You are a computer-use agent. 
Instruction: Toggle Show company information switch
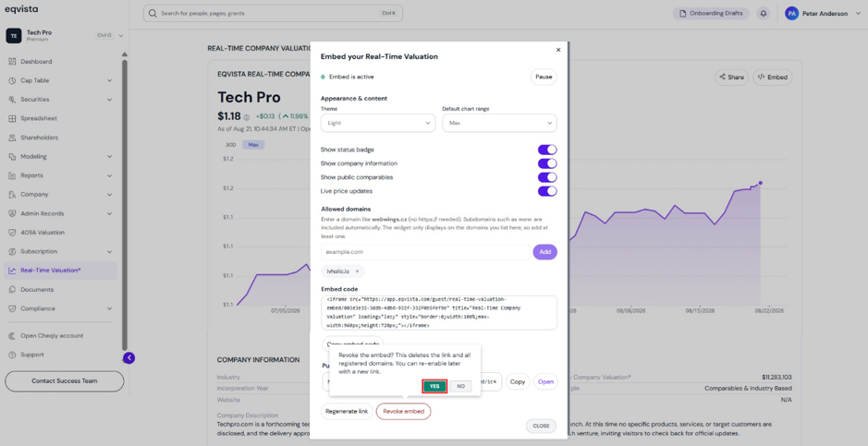547,163
